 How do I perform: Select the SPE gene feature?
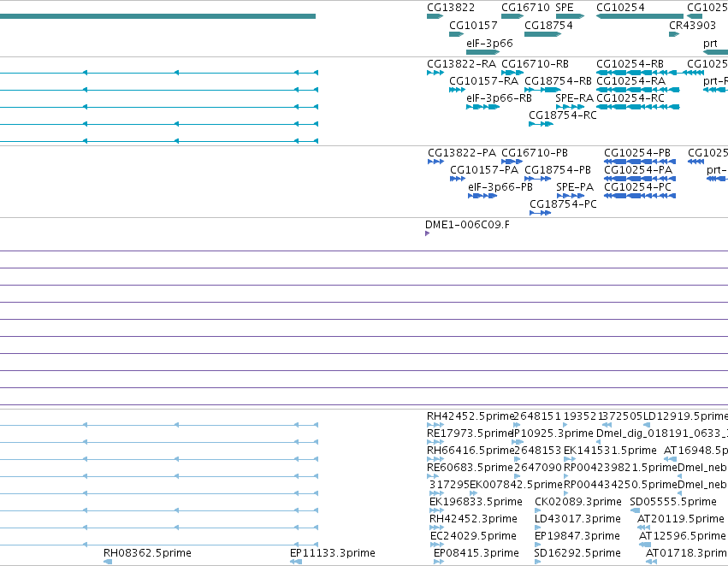[x=570, y=16]
